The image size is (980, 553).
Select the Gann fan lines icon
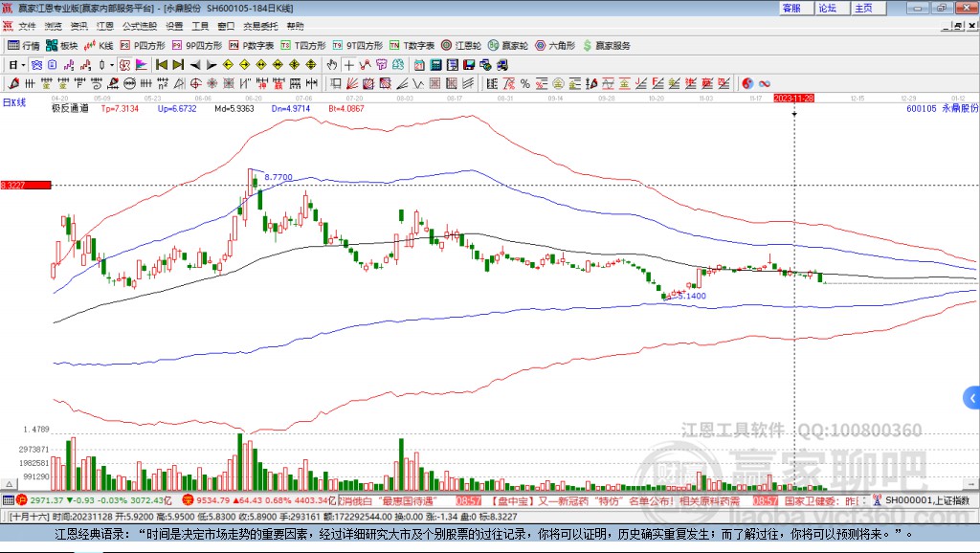(352, 84)
